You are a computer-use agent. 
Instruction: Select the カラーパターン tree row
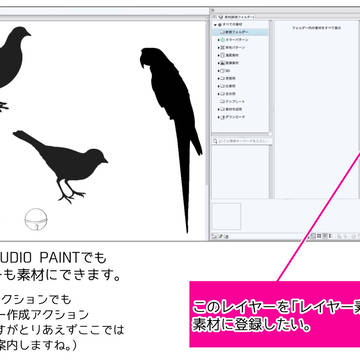pyautogui.click(x=240, y=40)
